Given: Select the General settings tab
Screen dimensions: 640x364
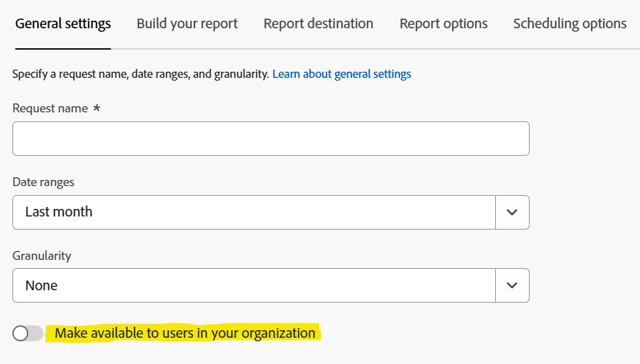Looking at the screenshot, I should point(63,23).
